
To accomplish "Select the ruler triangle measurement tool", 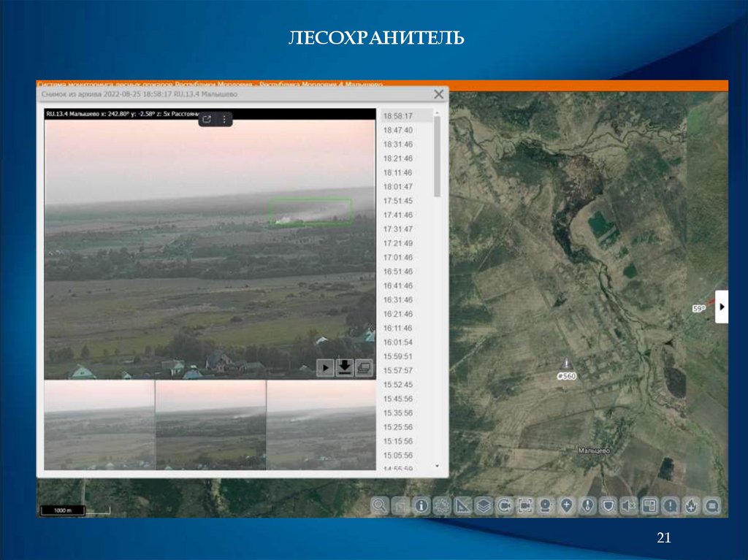I will tap(463, 505).
